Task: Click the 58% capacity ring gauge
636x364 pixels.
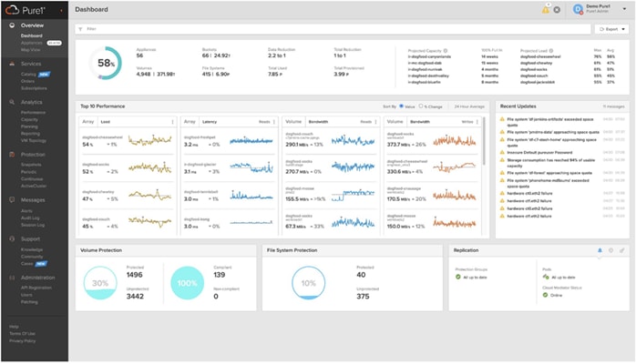Action: pos(106,63)
